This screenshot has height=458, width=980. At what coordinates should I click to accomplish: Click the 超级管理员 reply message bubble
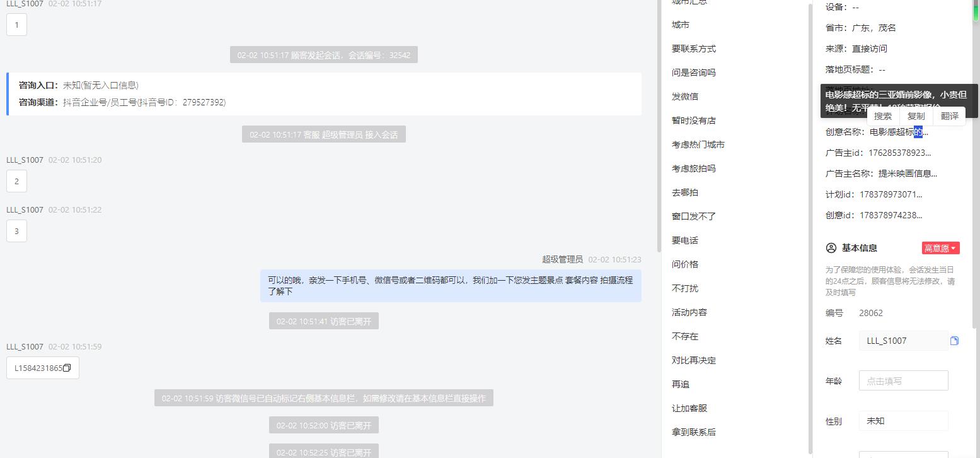[x=451, y=286]
